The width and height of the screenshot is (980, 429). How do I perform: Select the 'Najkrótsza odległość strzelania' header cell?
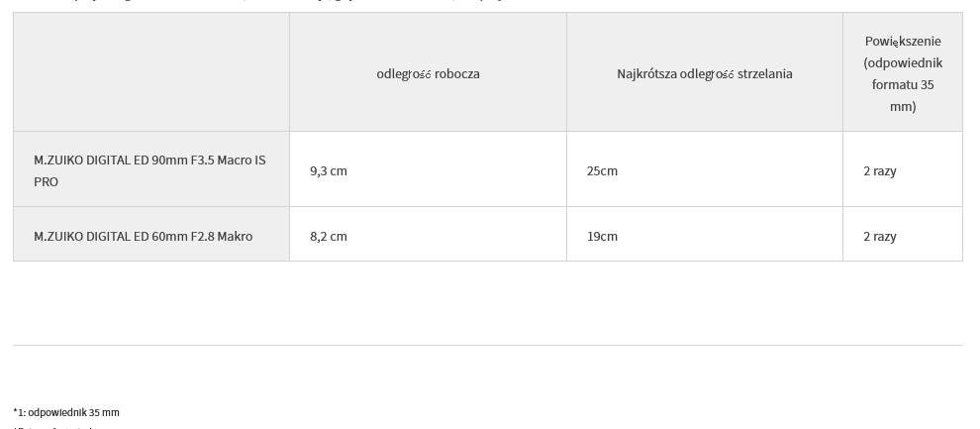point(704,74)
